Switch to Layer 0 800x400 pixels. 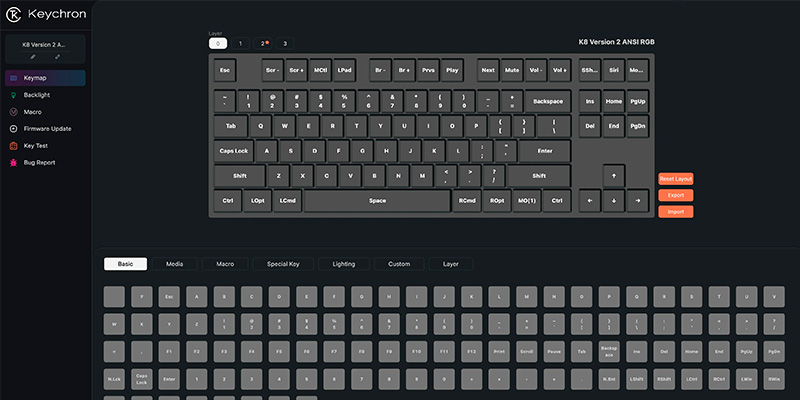218,44
